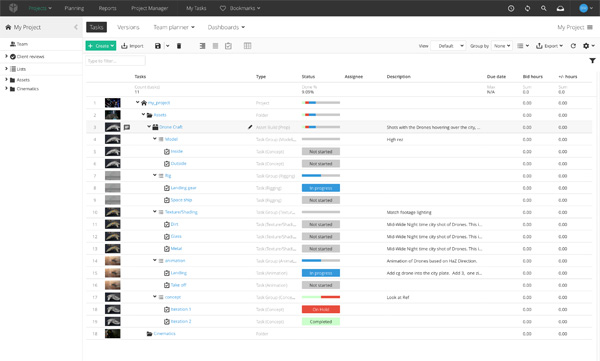Click the green Completed status badge
600x361 pixels.
point(321,322)
